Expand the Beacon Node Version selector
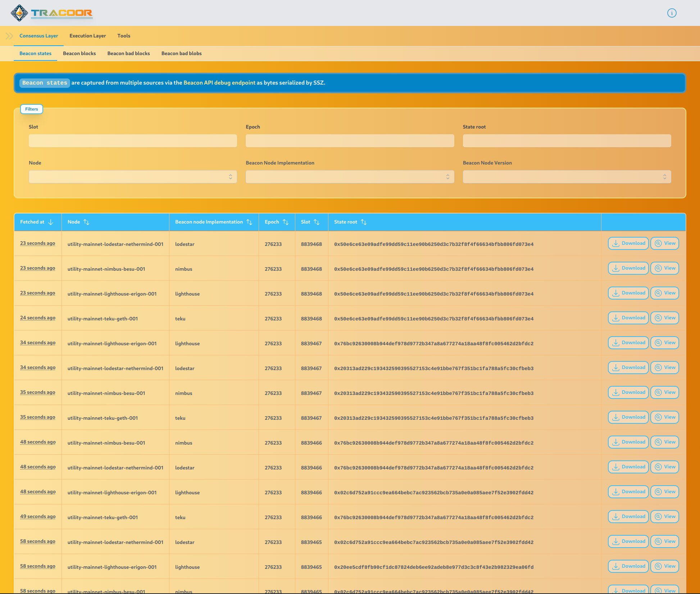Viewport: 700px width, 594px height. tap(567, 177)
